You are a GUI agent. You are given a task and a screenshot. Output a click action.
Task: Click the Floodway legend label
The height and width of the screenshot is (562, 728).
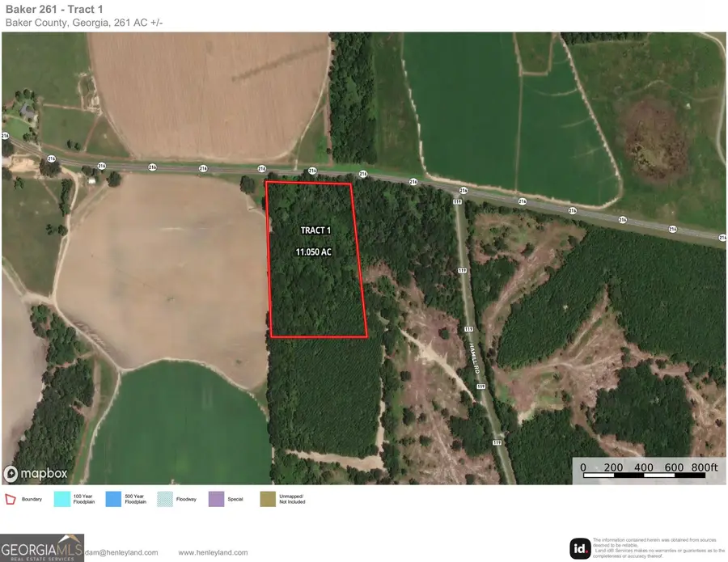pos(186,500)
